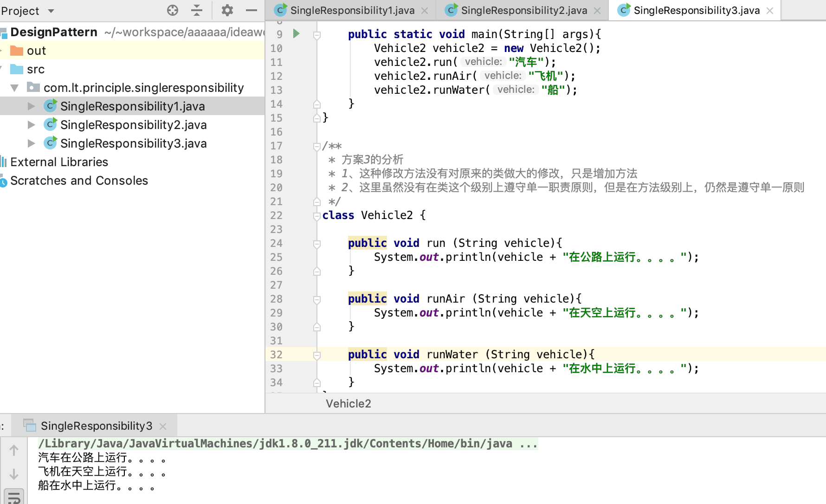Close the SingleResponsibility3.java editor tab
Viewport: 826px width, 504px height.
click(x=770, y=11)
